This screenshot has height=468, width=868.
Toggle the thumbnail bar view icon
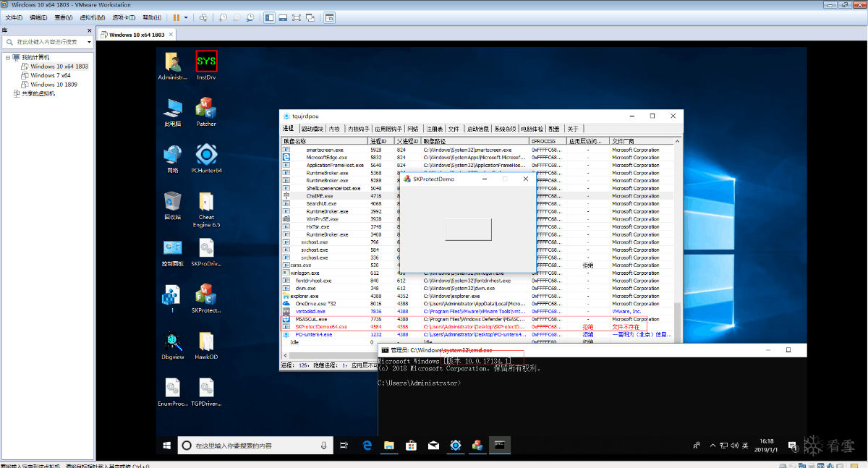pyautogui.click(x=283, y=17)
